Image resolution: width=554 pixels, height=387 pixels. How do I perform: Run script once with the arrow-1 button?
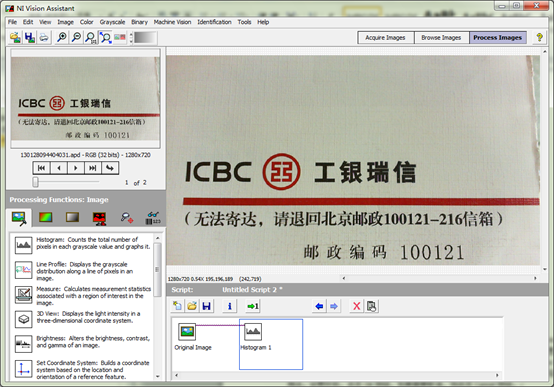[x=253, y=306]
